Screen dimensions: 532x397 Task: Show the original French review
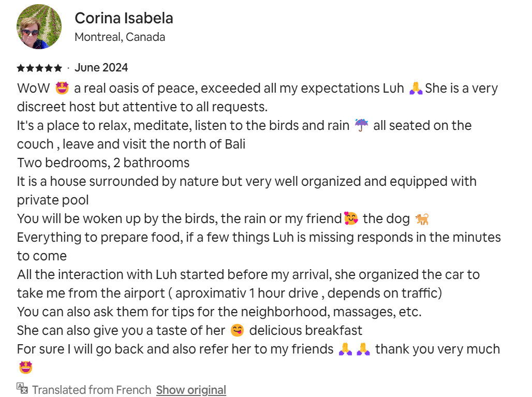click(191, 390)
